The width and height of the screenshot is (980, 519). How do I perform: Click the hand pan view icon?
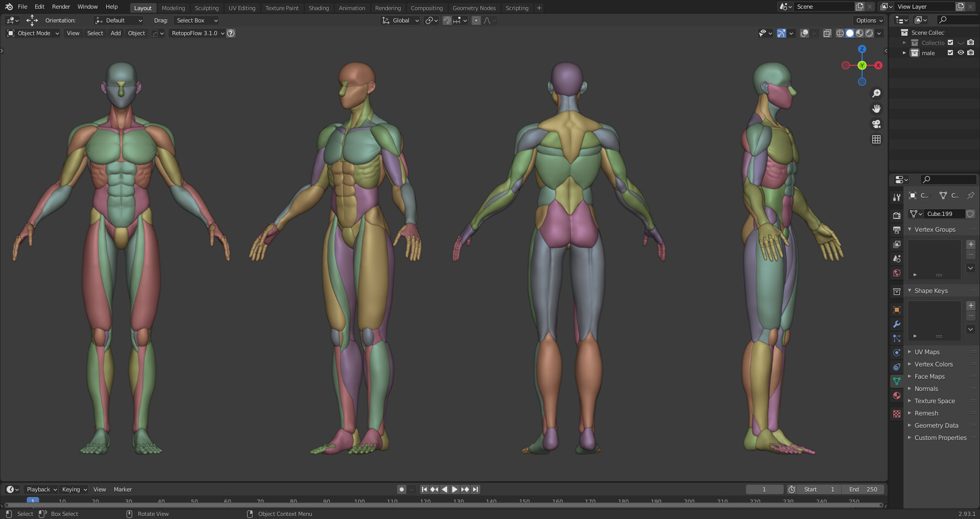[x=876, y=109]
